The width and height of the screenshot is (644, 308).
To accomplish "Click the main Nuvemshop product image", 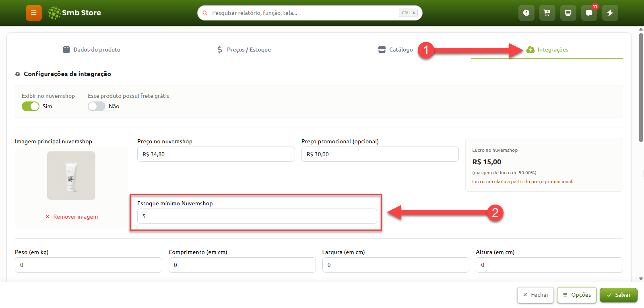I will tap(71, 176).
